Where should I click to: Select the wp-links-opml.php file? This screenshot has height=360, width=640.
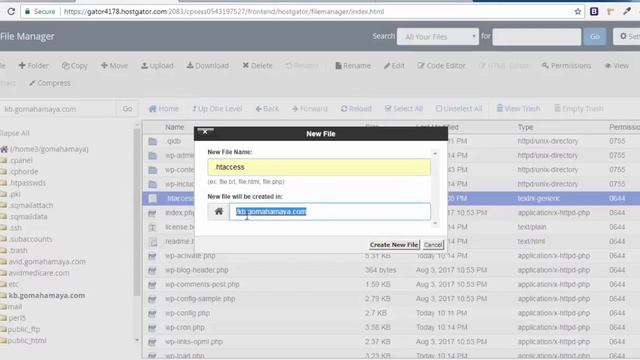pyautogui.click(x=194, y=342)
